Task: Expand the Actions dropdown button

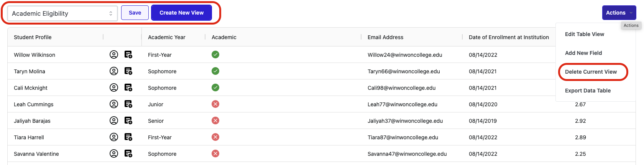Action: [619, 13]
